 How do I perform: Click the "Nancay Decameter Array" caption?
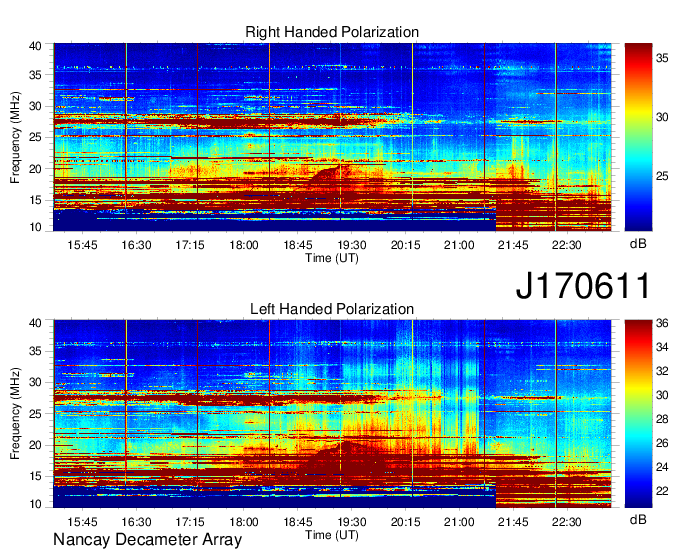point(147,539)
